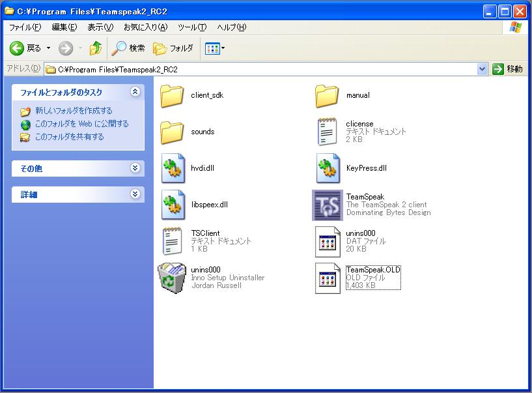Close the Teamspeak2_RC2 window
This screenshot has width=532, height=393.
[x=520, y=12]
